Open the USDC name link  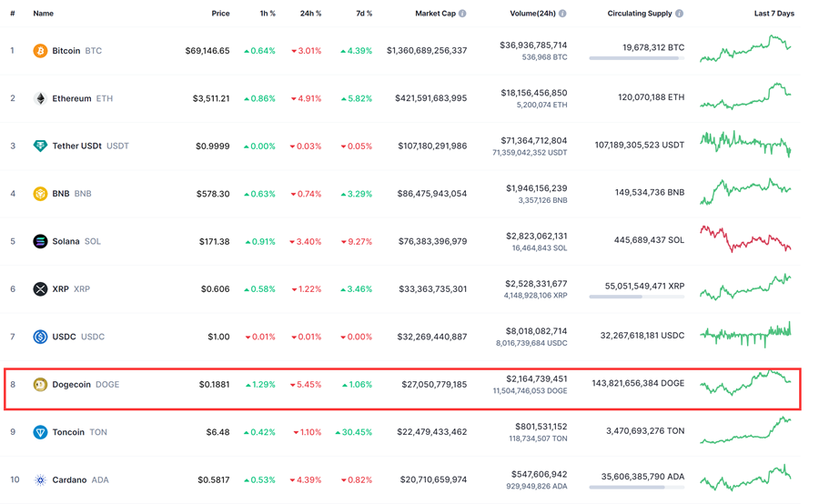(78, 337)
